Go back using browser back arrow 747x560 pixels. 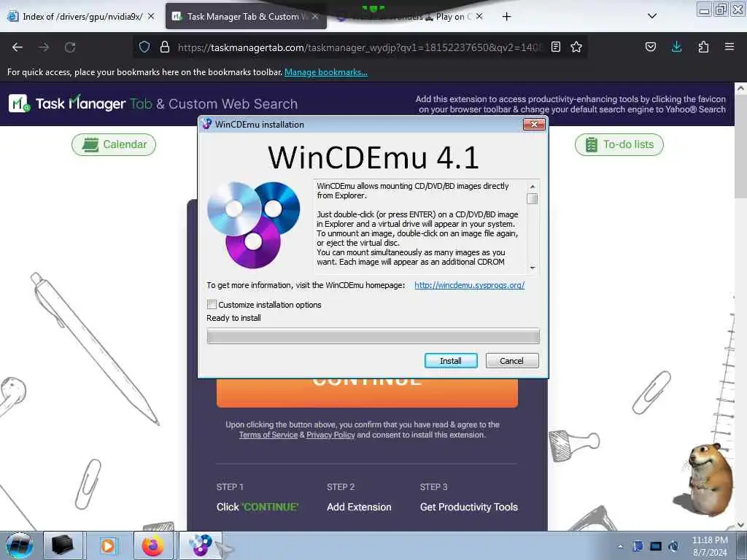18,47
